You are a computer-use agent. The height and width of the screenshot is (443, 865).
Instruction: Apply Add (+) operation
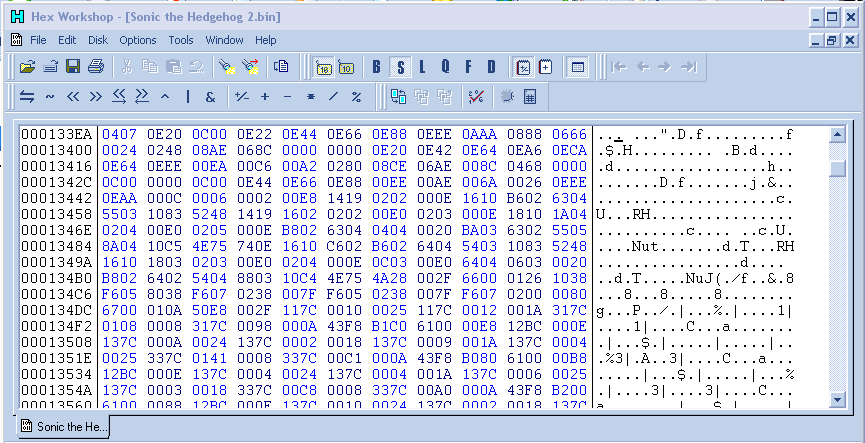pos(265,97)
